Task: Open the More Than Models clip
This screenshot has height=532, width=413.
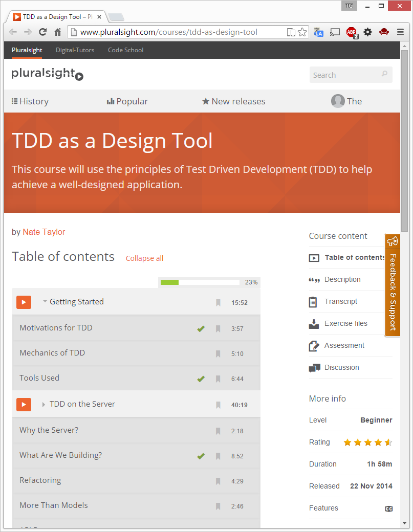Action: click(x=54, y=505)
